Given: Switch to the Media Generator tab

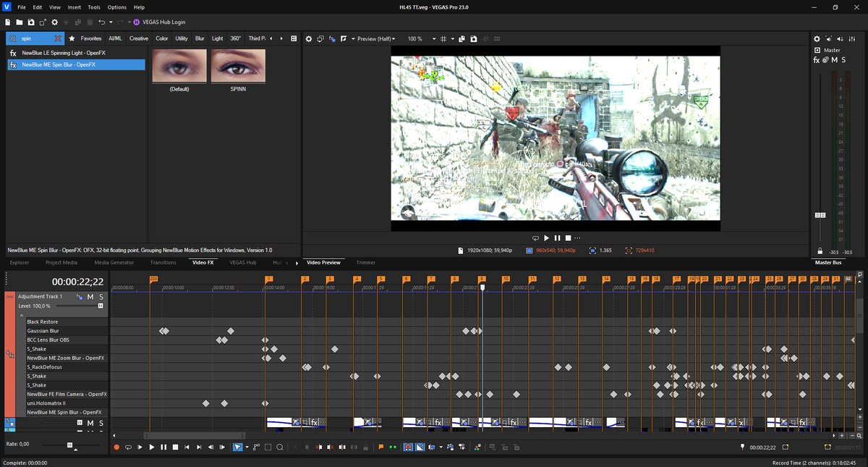Looking at the screenshot, I should 114,262.
